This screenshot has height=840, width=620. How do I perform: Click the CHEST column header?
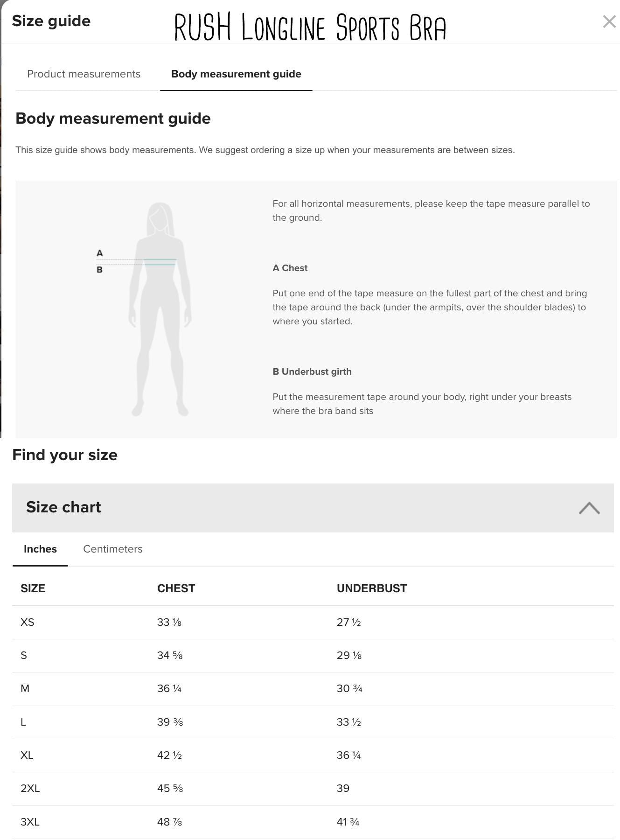[x=176, y=588]
